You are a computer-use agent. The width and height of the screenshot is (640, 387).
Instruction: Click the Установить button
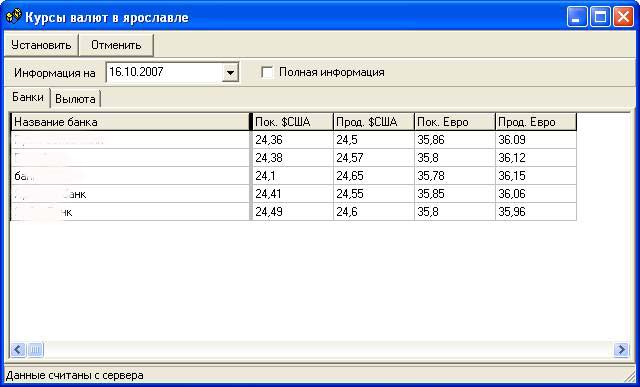tap(41, 45)
